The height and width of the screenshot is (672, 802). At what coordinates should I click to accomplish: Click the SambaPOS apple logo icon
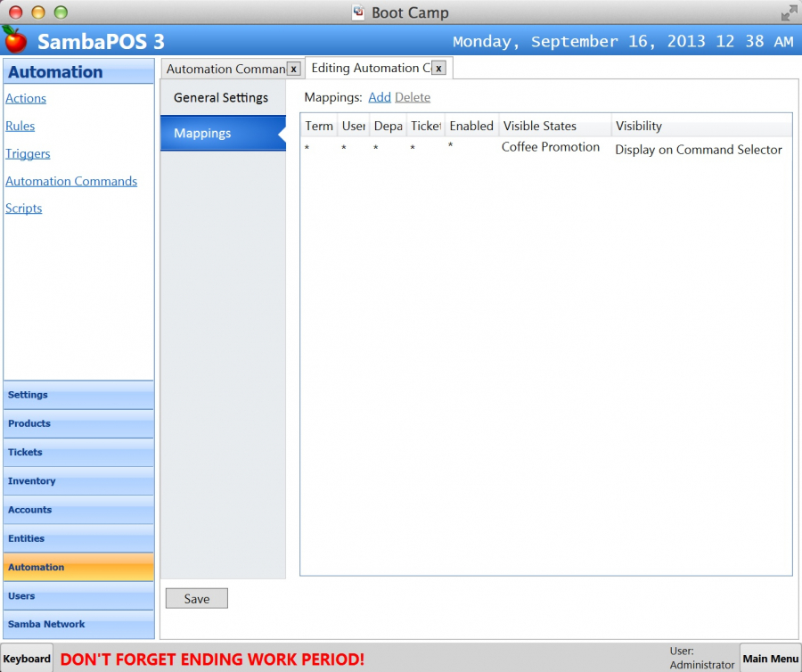point(15,40)
